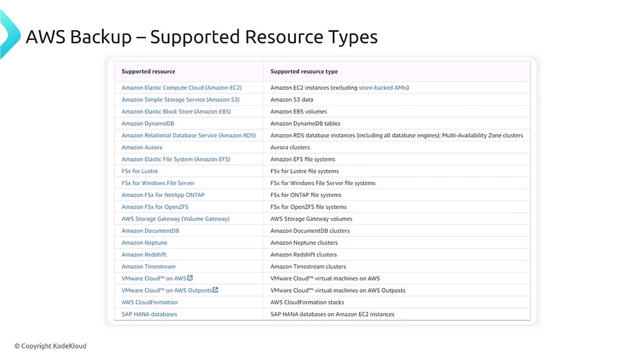Open the Amazon Elastic Block Store link
The height and width of the screenshot is (362, 644).
coord(176,112)
